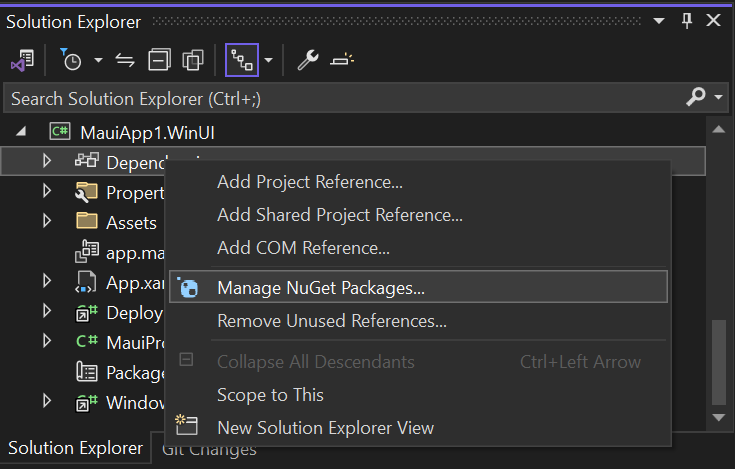
Task: Select Manage NuGet Packages... in context menu
Action: point(418,287)
